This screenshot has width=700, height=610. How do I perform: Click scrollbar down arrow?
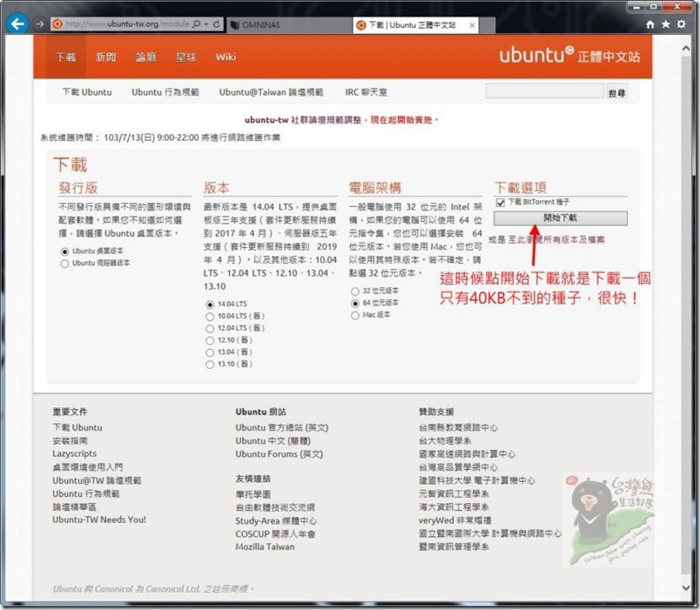point(686,587)
